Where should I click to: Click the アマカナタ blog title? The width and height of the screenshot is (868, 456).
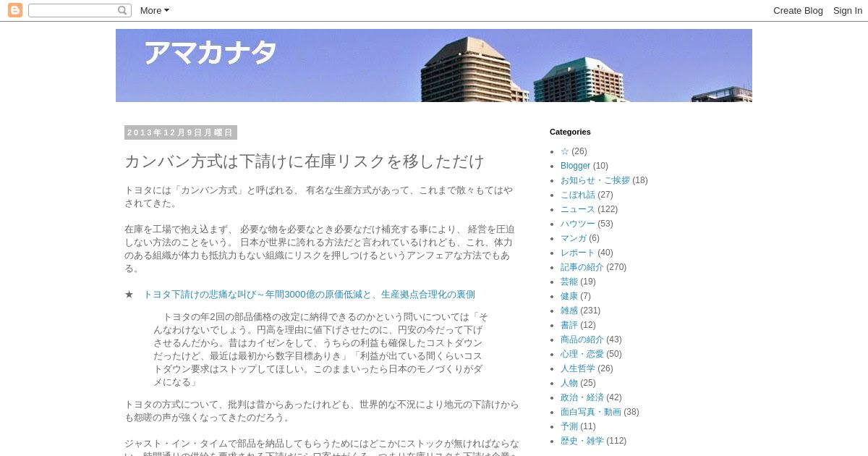pyautogui.click(x=210, y=53)
